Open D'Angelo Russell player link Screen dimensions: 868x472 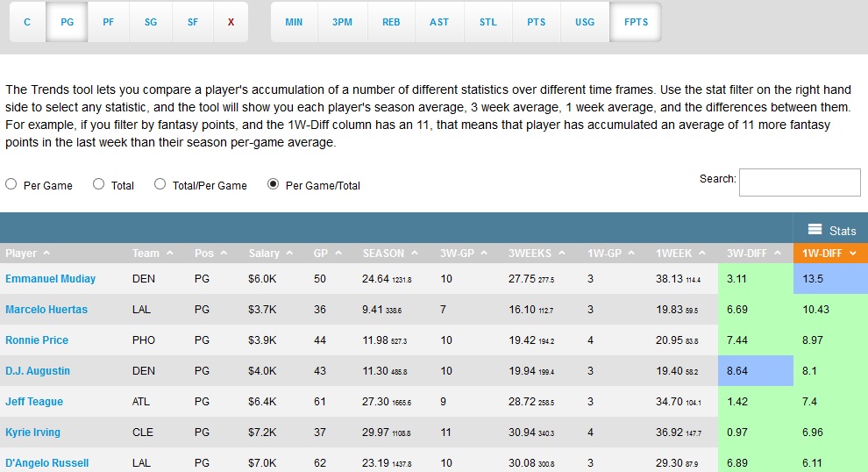tap(47, 463)
